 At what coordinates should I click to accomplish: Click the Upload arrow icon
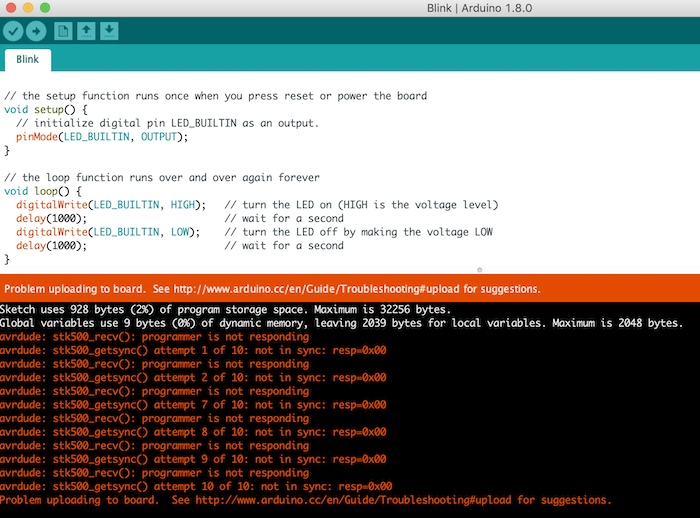point(36,31)
